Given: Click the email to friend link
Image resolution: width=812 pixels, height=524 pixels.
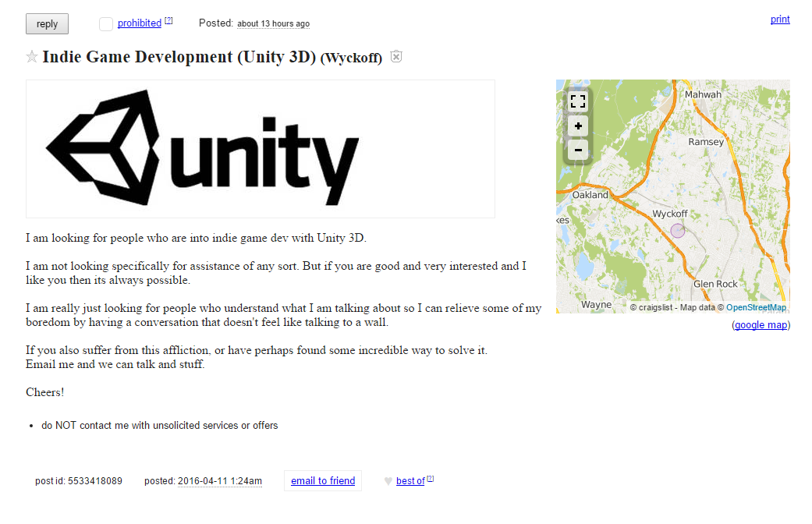Looking at the screenshot, I should coord(323,480).
